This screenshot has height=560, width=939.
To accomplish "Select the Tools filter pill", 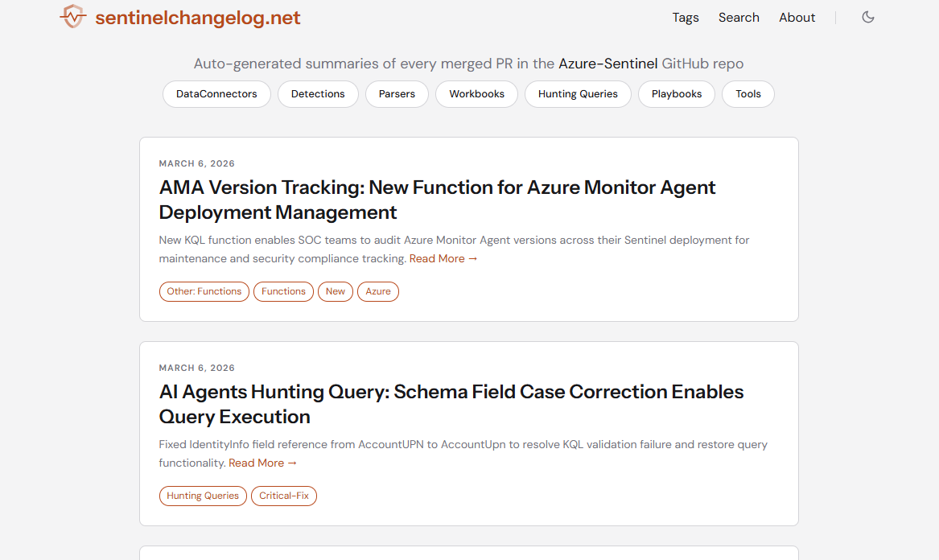I will 747,94.
